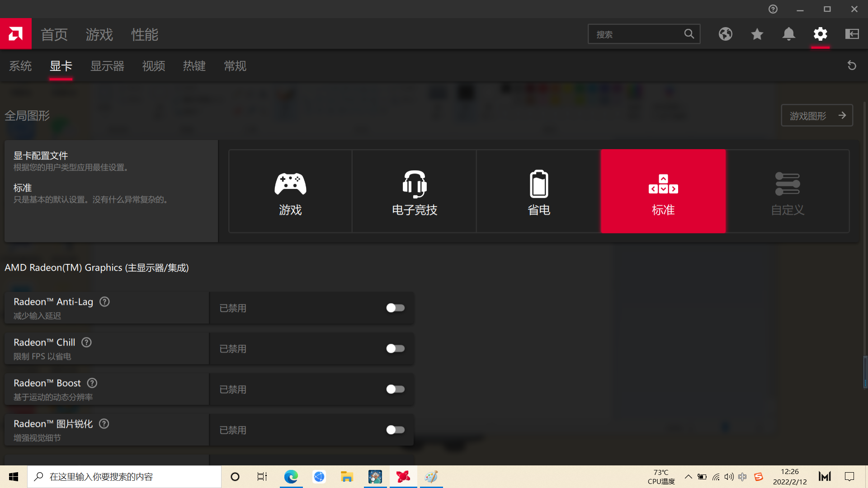
Task: Select the 游戏 gamepad profile
Action: pos(290,191)
